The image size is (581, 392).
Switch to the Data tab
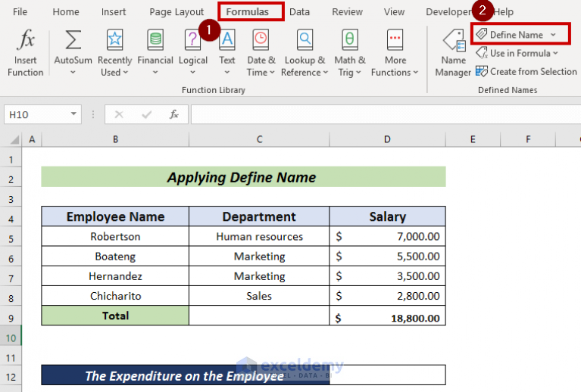click(x=299, y=12)
